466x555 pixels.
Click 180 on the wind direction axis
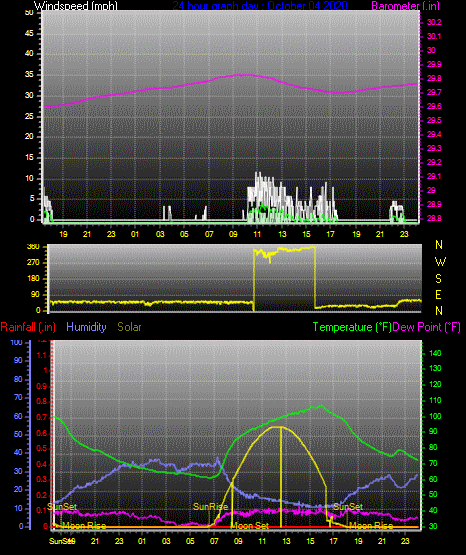click(33, 279)
